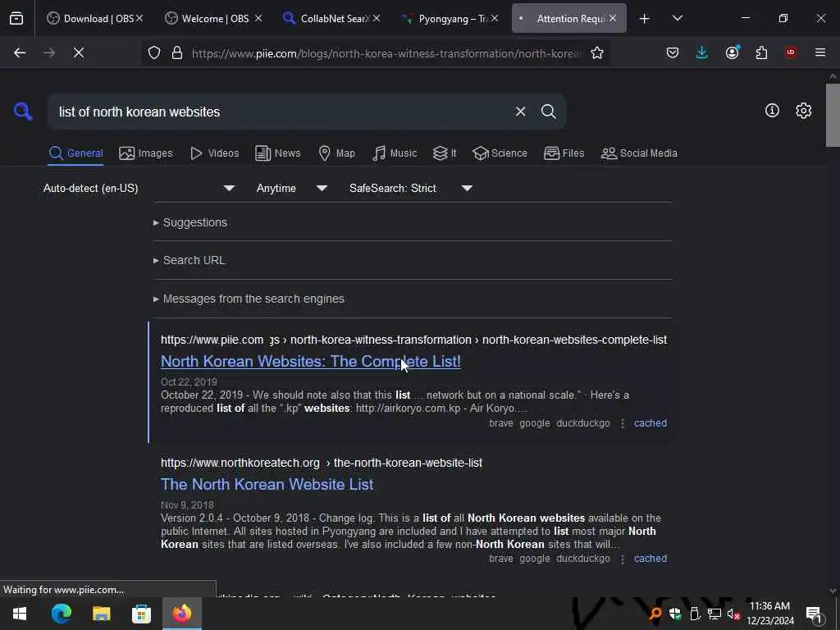Click the address bar URL
The width and height of the screenshot is (840, 630).
pos(386,53)
